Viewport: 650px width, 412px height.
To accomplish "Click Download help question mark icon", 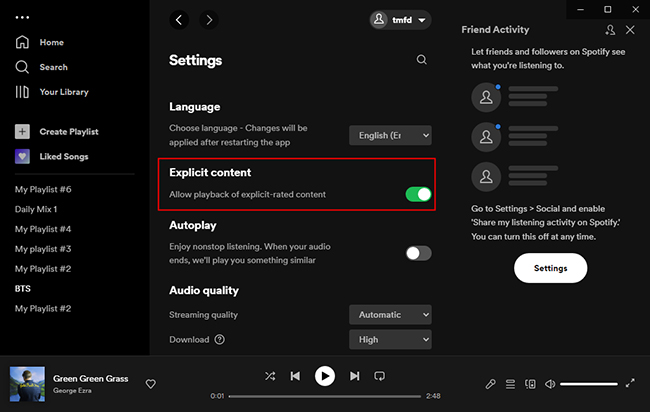I will coord(220,339).
